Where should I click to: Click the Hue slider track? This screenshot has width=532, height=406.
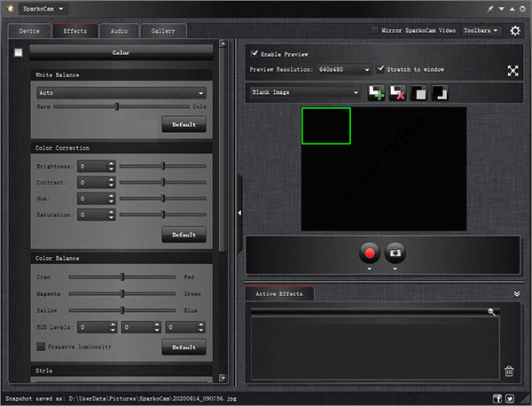point(163,199)
